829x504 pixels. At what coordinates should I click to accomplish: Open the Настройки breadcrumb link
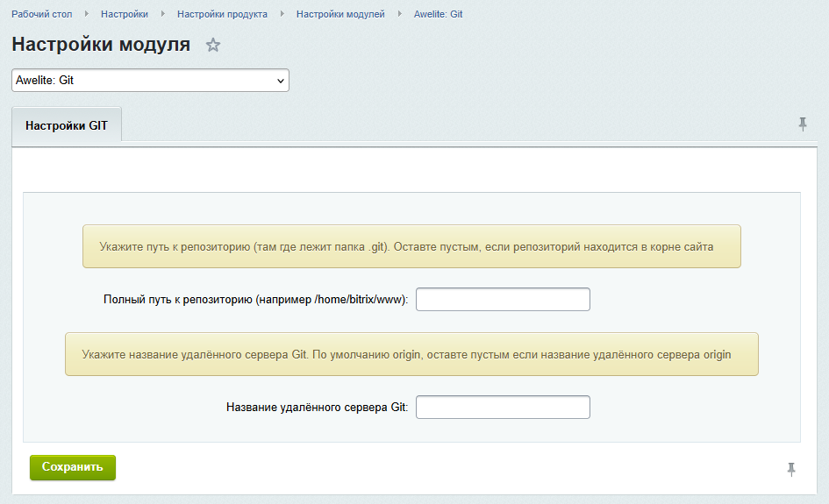[125, 14]
